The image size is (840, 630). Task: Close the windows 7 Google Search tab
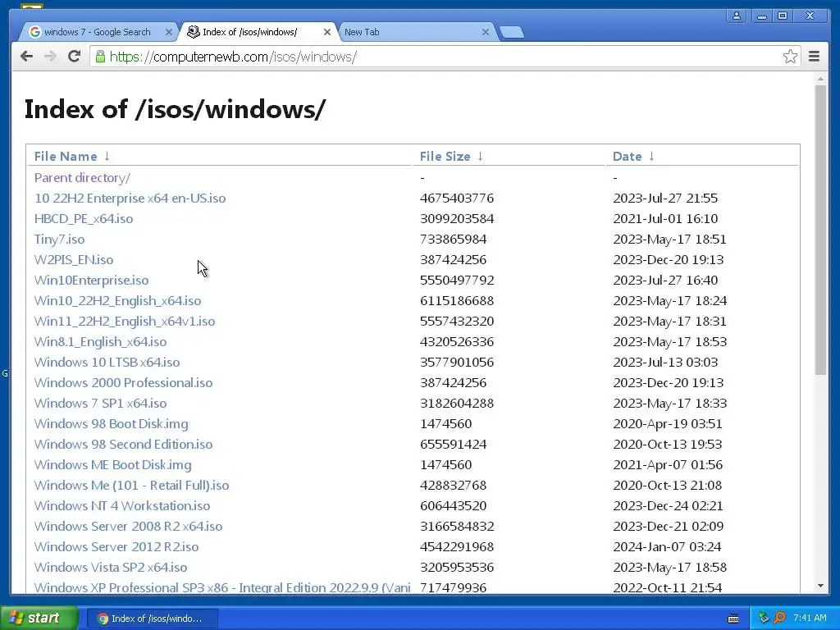(x=169, y=32)
